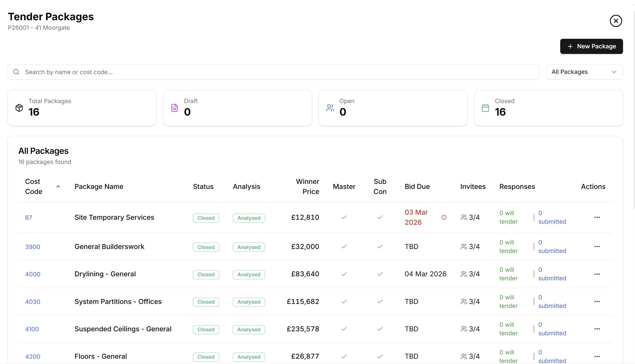Click the 0 submitted responses link for General Builderswork
This screenshot has width=635, height=364.
[x=552, y=246]
